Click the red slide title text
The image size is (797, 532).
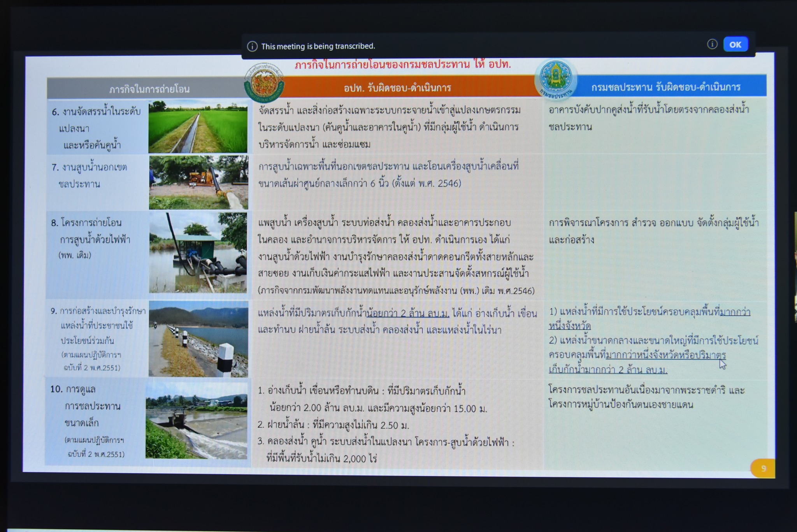point(402,65)
